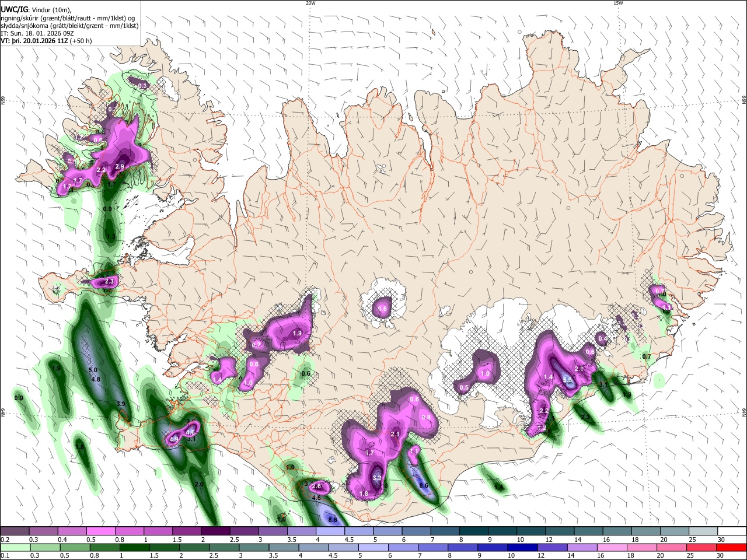Screen dimensions: 747x560
Task: Click rain-scale swatch between 3 and 3.5
Action: pos(253,548)
